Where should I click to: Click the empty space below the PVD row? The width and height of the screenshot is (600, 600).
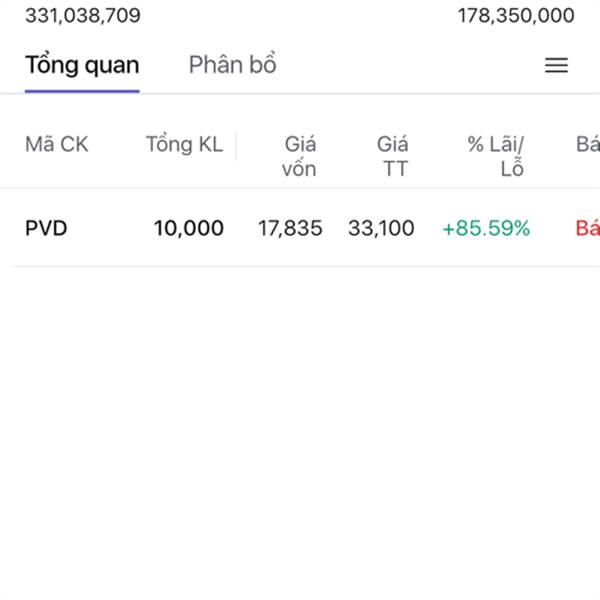click(300, 420)
